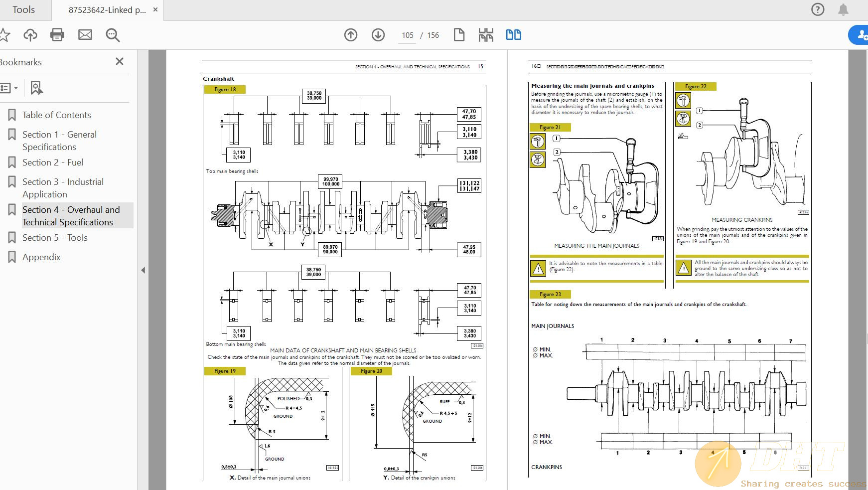Open the notifications bell
The width and height of the screenshot is (868, 490).
tap(843, 9)
